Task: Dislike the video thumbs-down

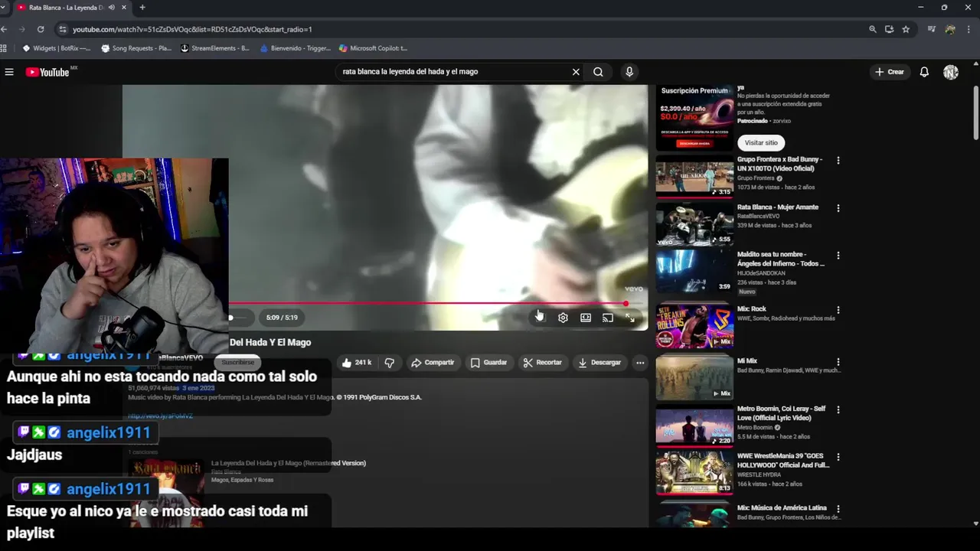Action: click(x=390, y=363)
